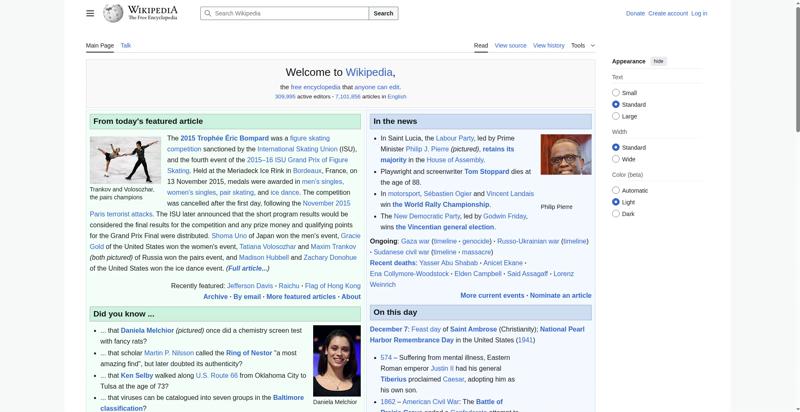Open the Donate link
The height and width of the screenshot is (412, 800).
point(635,13)
